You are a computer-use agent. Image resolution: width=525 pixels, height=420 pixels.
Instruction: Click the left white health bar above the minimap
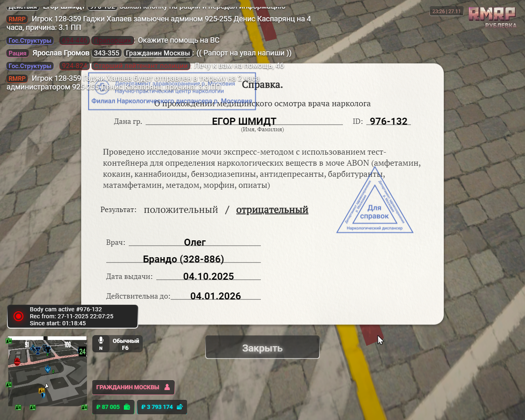[26, 338]
